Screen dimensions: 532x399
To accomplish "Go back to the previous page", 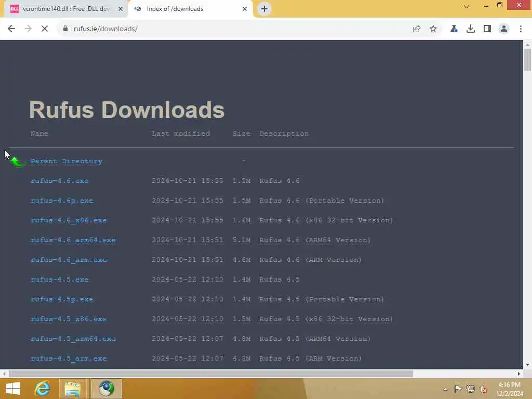I will click(11, 29).
